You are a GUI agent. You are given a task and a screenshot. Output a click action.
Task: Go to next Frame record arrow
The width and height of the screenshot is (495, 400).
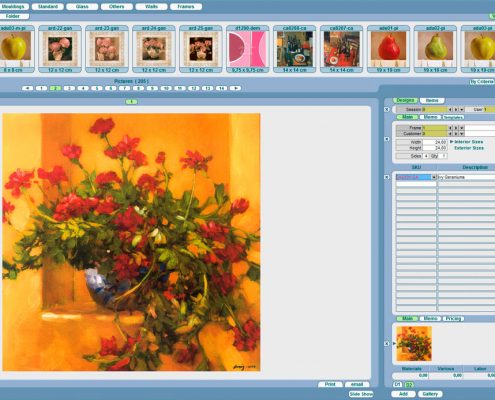tap(456, 128)
